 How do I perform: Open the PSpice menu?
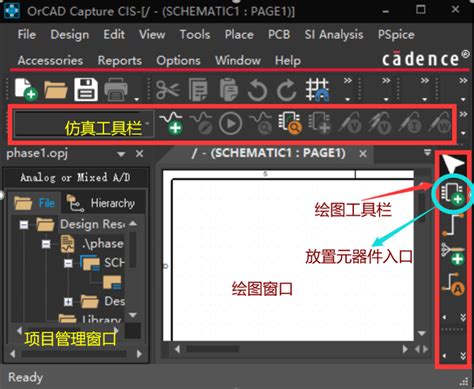[x=396, y=35]
